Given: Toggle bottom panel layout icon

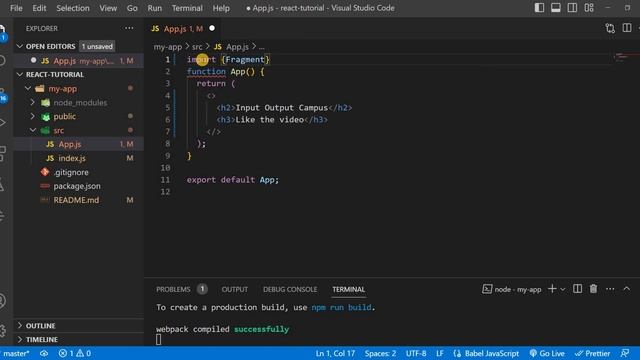Looking at the screenshot, I should (x=556, y=8).
